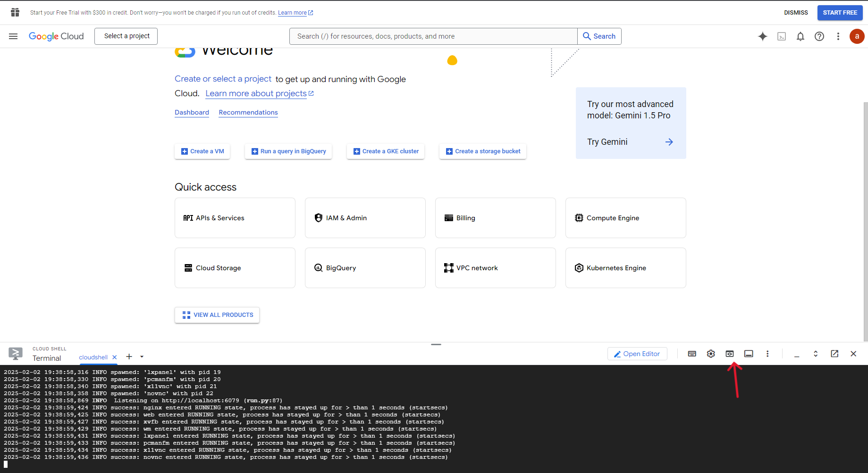Open the main navigation hamburger menu
The height and width of the screenshot is (473, 868).
[x=13, y=36]
